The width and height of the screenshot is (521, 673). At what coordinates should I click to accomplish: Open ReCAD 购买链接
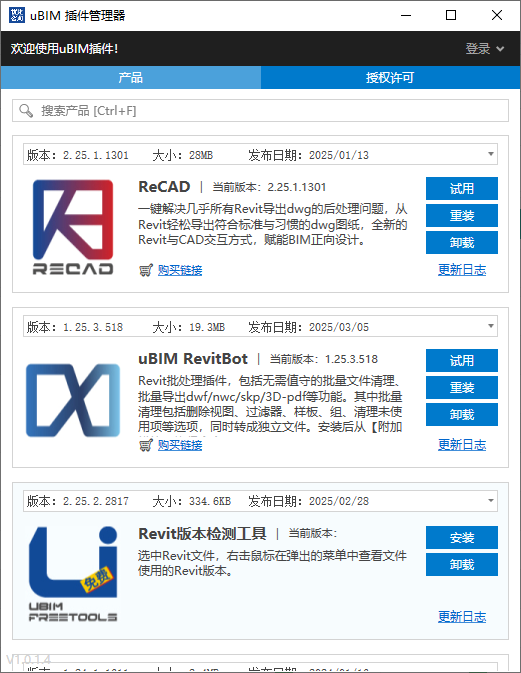pos(180,270)
